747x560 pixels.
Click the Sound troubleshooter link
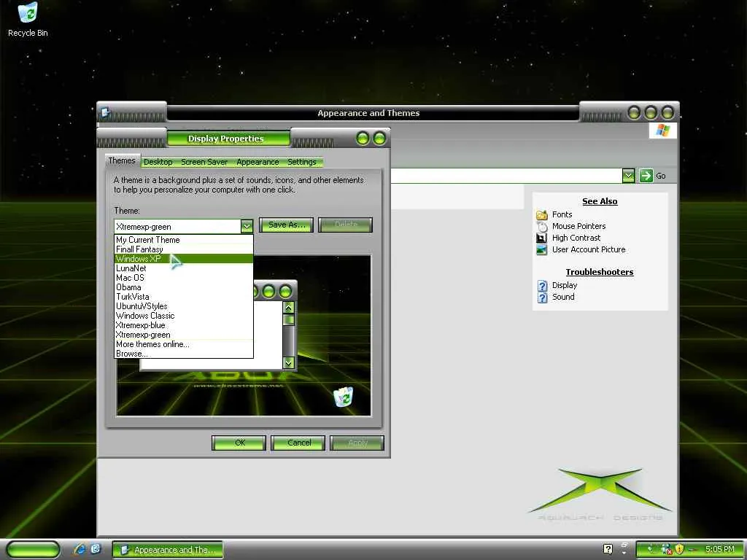(563, 297)
